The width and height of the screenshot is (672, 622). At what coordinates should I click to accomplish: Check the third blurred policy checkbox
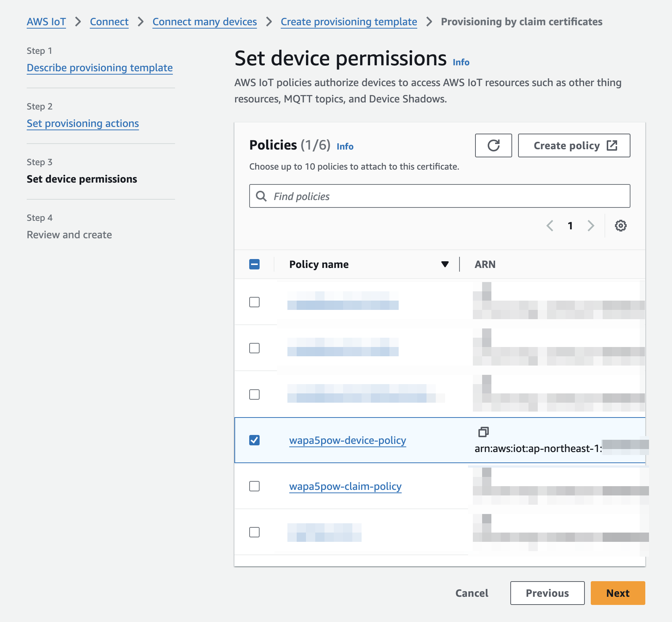[254, 394]
